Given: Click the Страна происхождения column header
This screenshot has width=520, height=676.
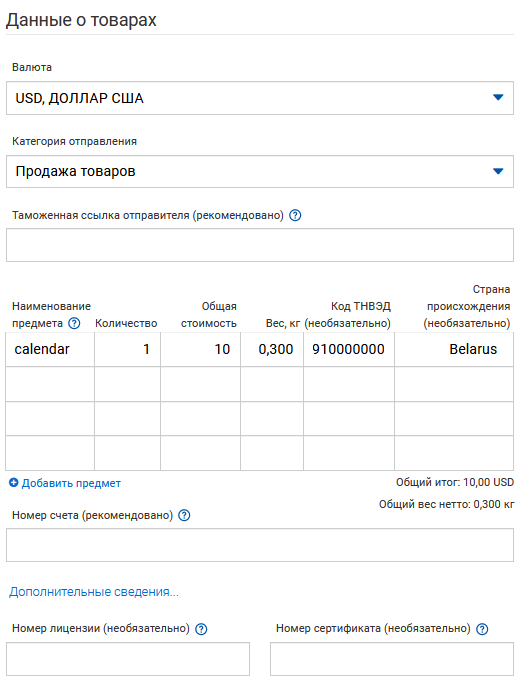Looking at the screenshot, I should [x=467, y=306].
